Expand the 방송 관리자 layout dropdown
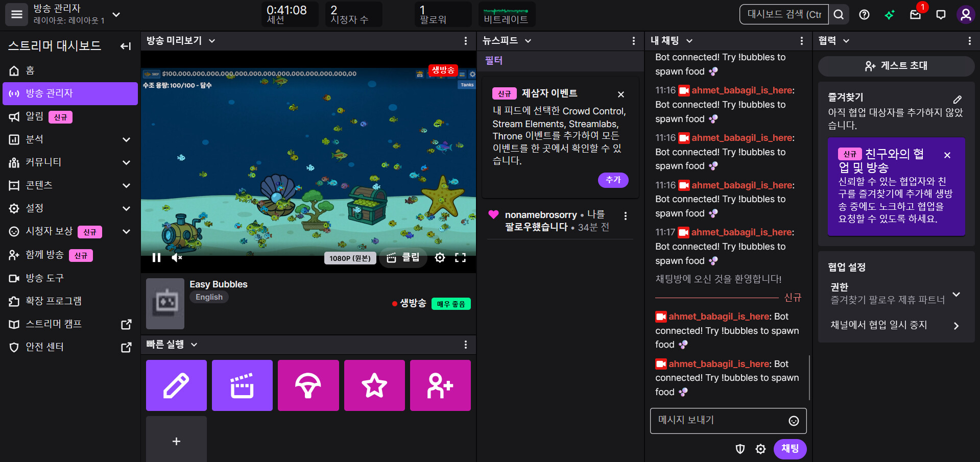980x462 pixels. (116, 14)
